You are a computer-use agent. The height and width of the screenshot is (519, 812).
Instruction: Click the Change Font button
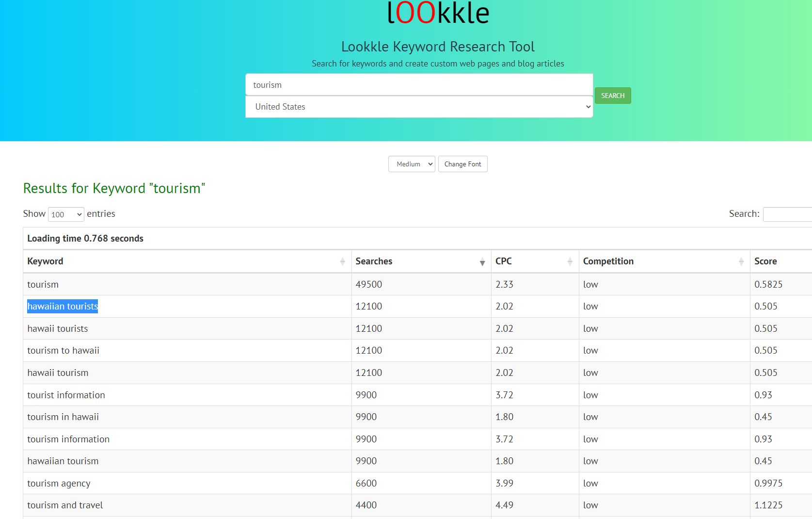(x=463, y=164)
